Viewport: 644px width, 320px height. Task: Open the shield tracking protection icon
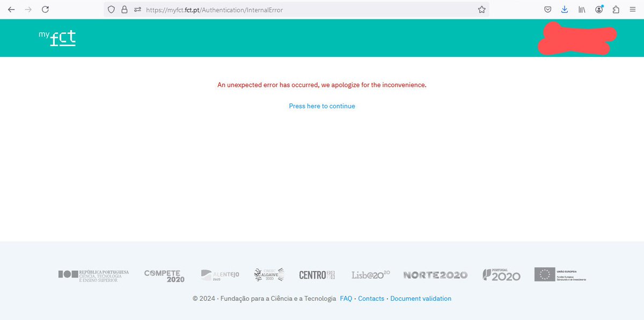[x=111, y=10]
